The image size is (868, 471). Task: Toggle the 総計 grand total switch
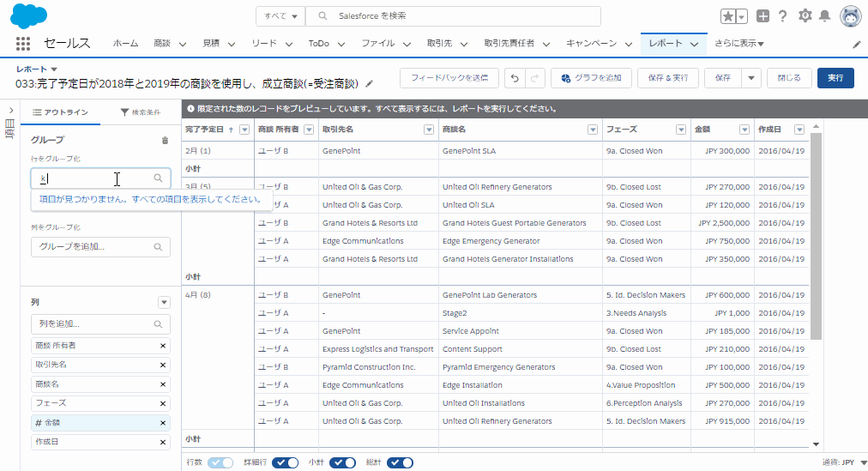coord(401,462)
